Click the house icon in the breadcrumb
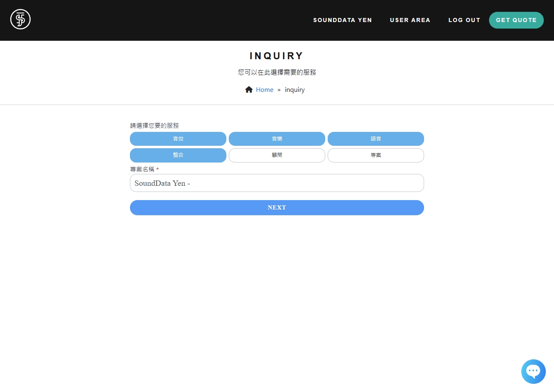 [249, 90]
